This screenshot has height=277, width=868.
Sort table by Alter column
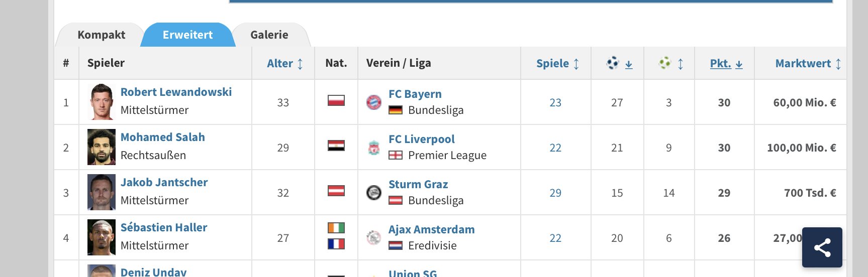click(285, 63)
